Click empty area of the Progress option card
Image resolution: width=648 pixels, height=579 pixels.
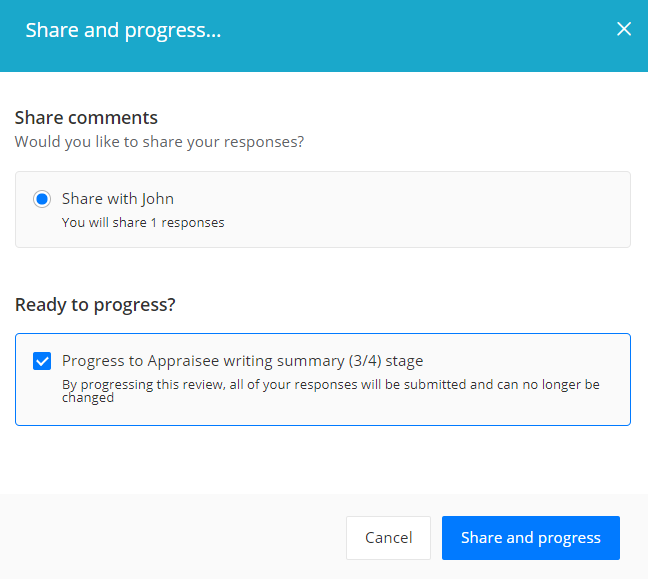tap(517, 413)
